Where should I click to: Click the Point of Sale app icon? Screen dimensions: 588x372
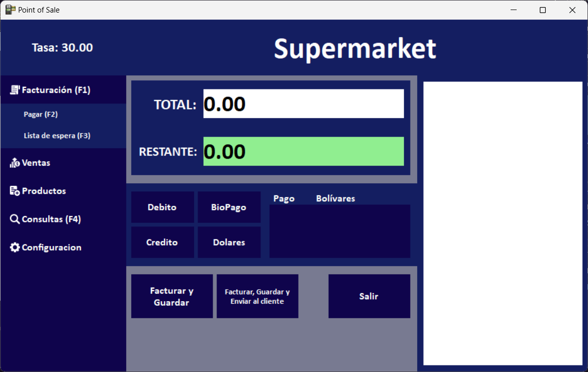(x=11, y=10)
